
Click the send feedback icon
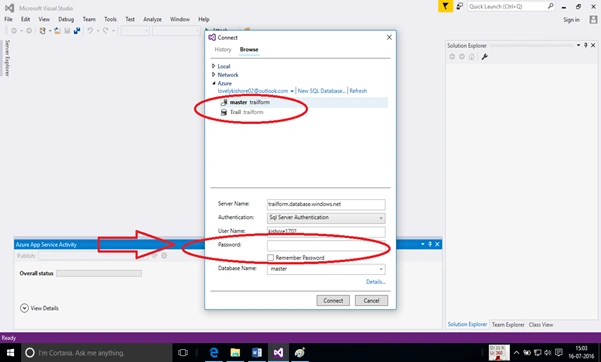[460, 7]
